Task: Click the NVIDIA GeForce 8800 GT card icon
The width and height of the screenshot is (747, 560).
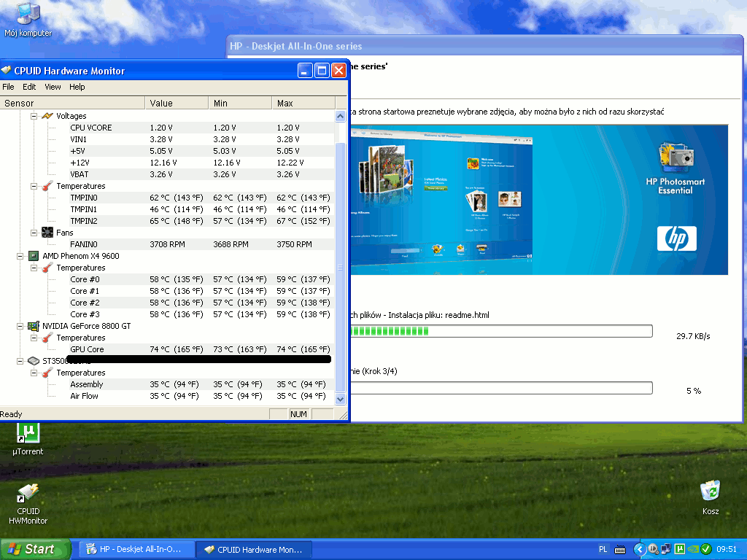Action: (33, 326)
